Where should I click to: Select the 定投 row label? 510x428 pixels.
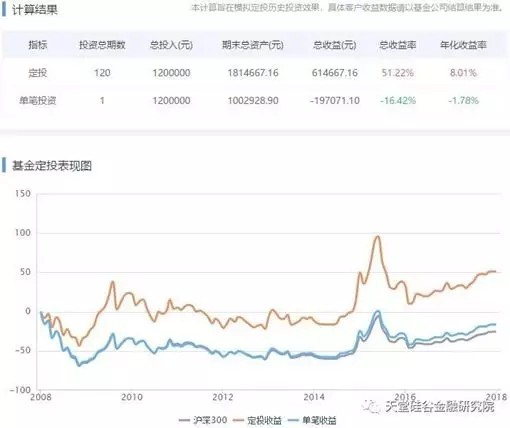click(38, 73)
